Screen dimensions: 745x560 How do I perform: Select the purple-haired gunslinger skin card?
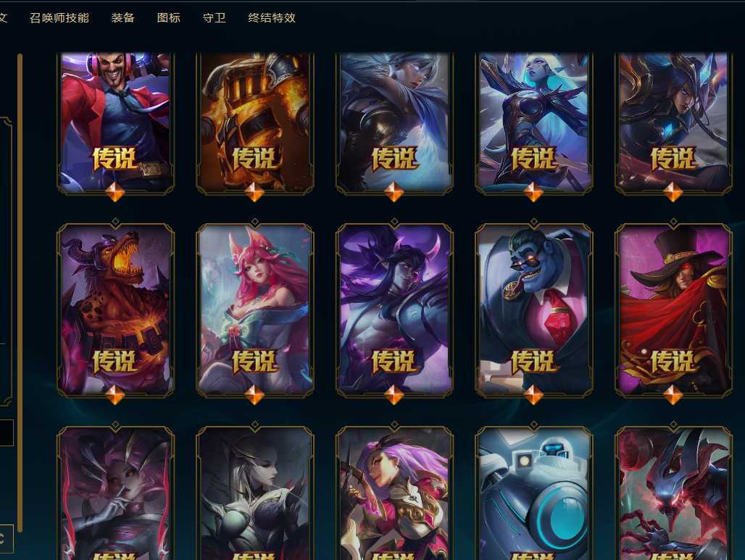tap(394, 493)
